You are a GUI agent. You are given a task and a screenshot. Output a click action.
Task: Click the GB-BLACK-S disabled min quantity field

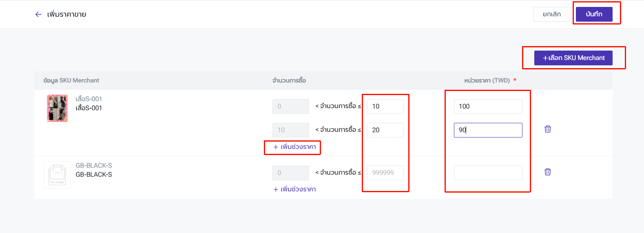290,173
